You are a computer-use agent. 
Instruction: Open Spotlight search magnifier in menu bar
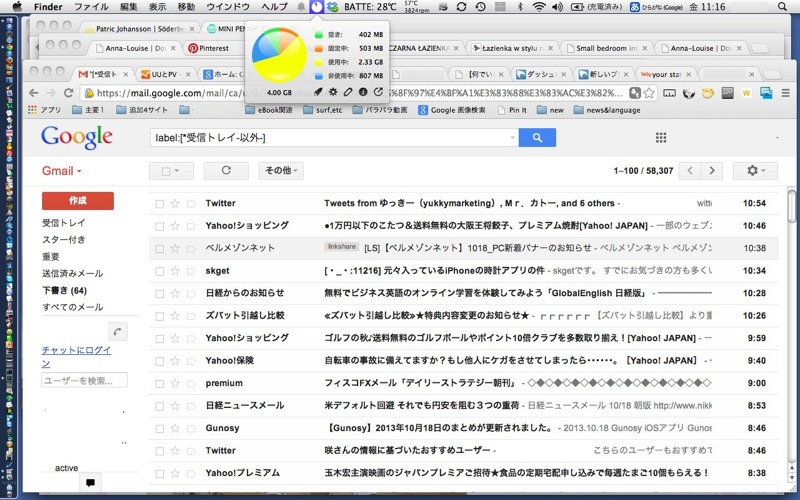(782, 7)
